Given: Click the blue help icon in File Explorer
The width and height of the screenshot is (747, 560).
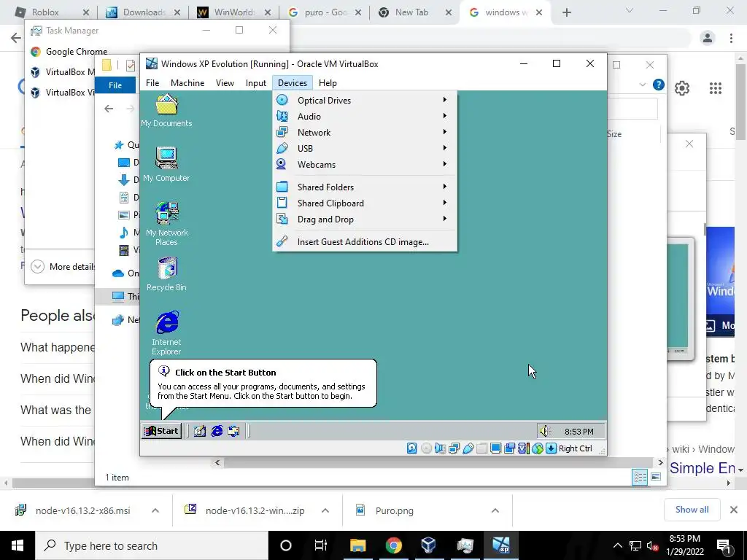Looking at the screenshot, I should [x=659, y=85].
